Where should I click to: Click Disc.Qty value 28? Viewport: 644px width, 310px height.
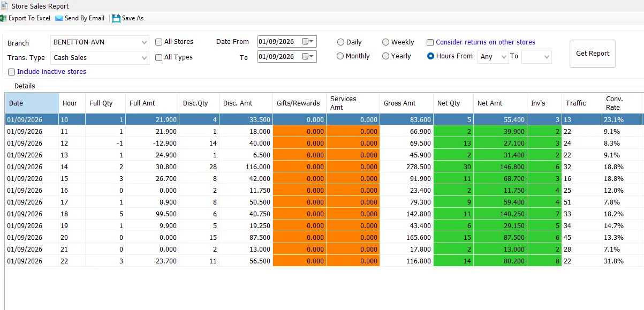213,167
